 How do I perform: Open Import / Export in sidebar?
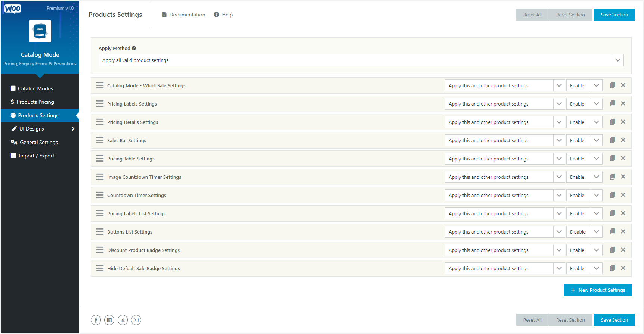[x=40, y=156]
